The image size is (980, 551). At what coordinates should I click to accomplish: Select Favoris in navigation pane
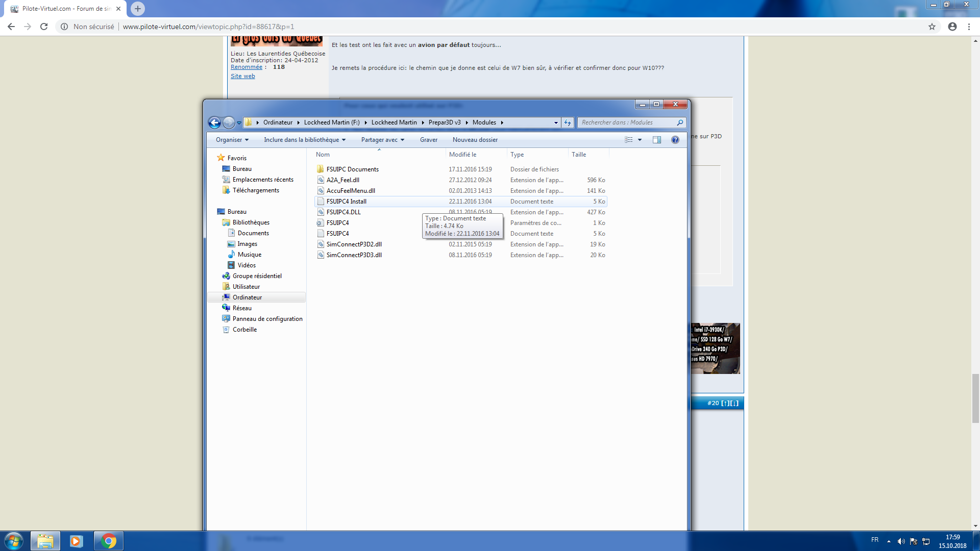click(x=237, y=158)
